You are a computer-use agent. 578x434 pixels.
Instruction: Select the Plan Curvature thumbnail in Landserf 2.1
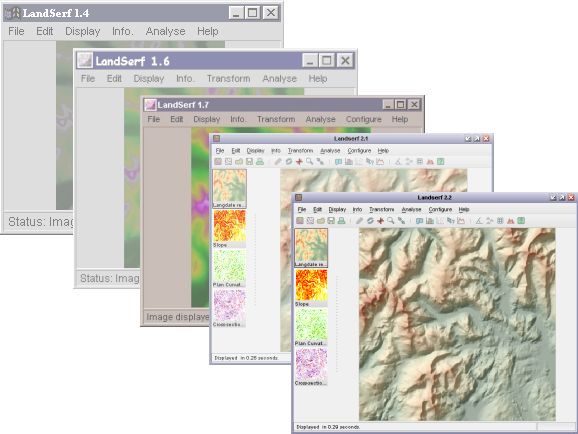coord(229,268)
